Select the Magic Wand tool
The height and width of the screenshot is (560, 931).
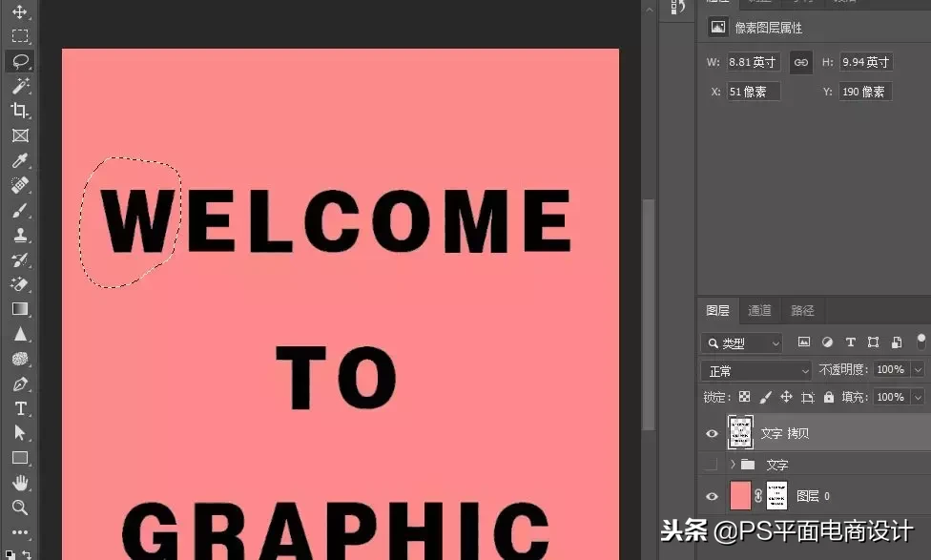tap(20, 86)
